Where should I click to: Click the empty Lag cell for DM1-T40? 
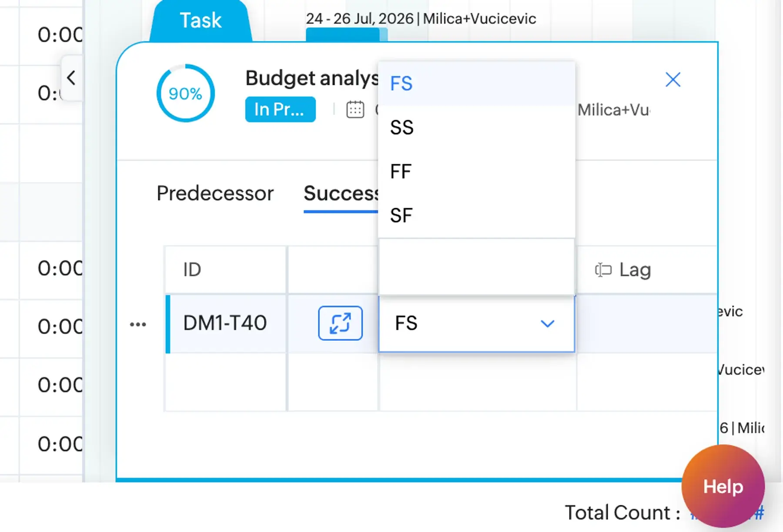[647, 323]
